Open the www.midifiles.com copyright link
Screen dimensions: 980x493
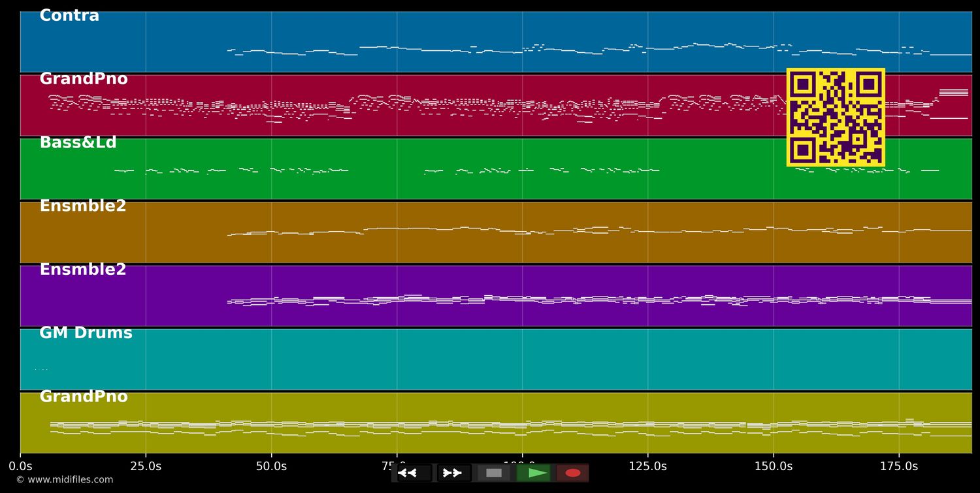pos(65,480)
